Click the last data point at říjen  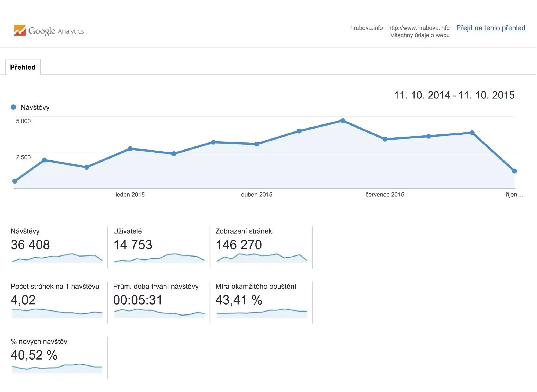514,171
